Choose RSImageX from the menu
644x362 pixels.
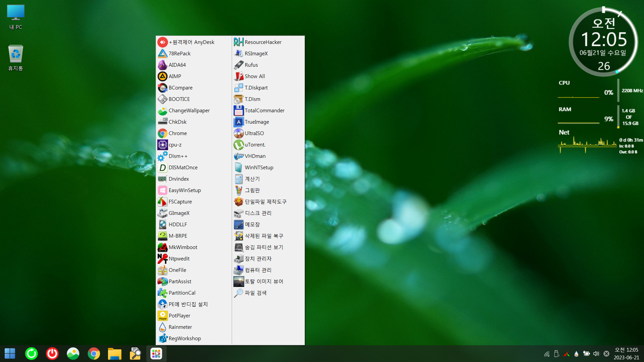268,54
